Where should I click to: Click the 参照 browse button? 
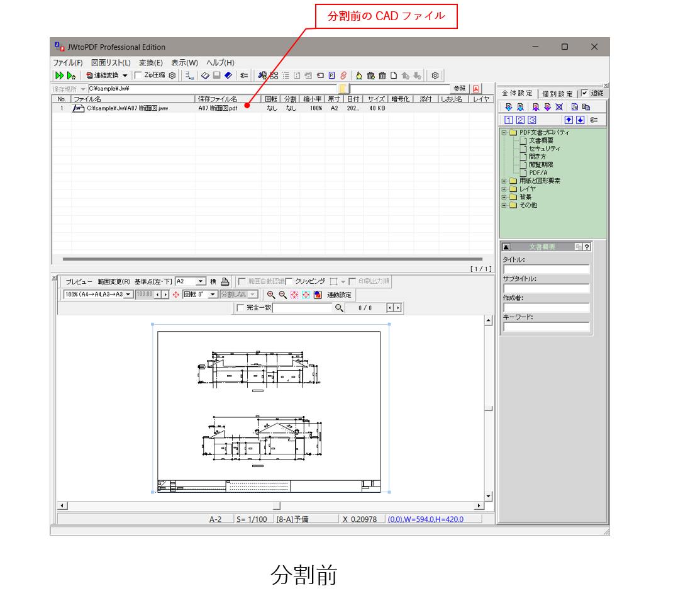(458, 89)
